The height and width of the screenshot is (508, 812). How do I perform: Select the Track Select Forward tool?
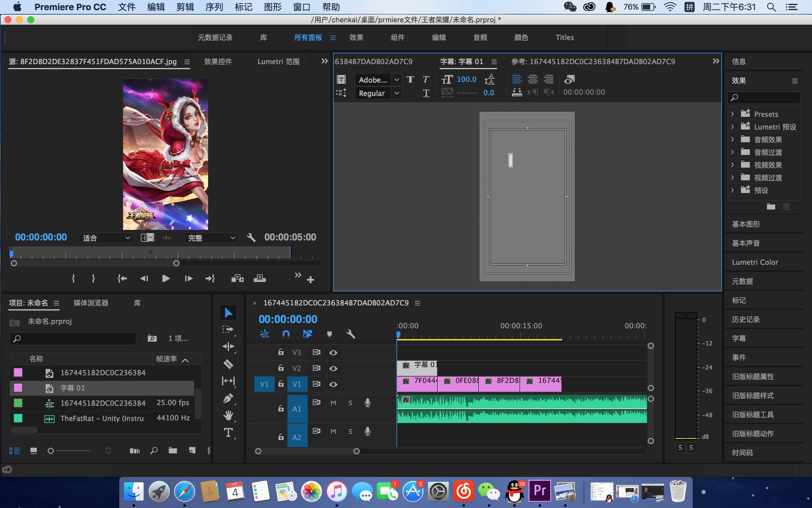click(228, 330)
